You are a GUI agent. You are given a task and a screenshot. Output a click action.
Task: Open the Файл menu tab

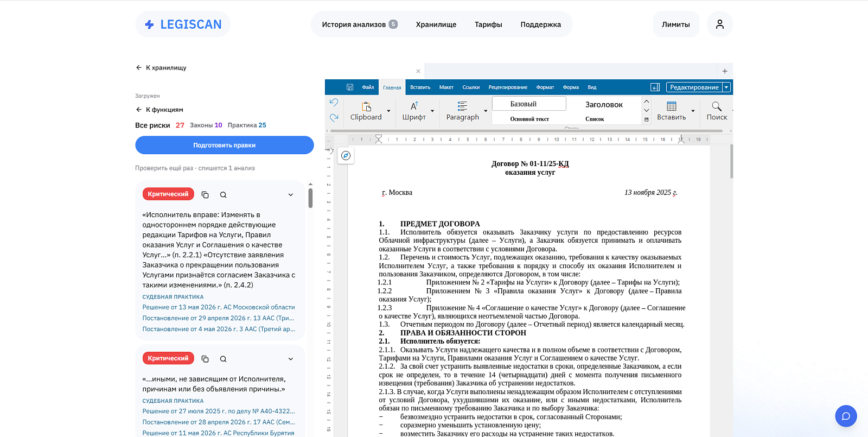point(368,87)
